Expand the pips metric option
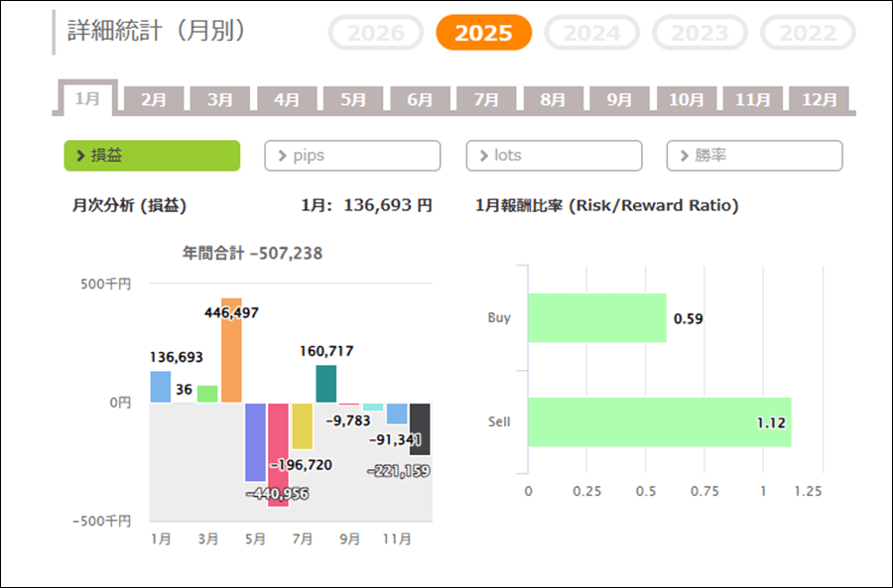Screen dimensions: 893x588 [x=352, y=156]
